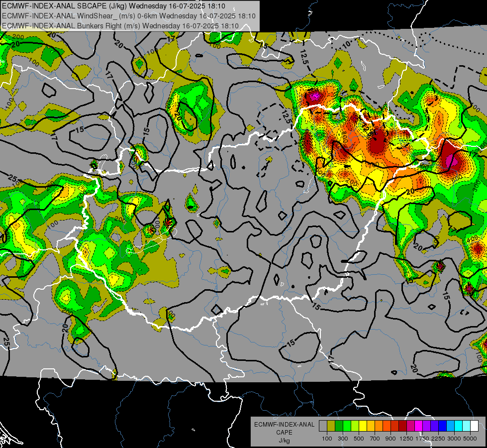Click the legend value 1750
The height and width of the screenshot is (448, 487).
(x=422, y=439)
